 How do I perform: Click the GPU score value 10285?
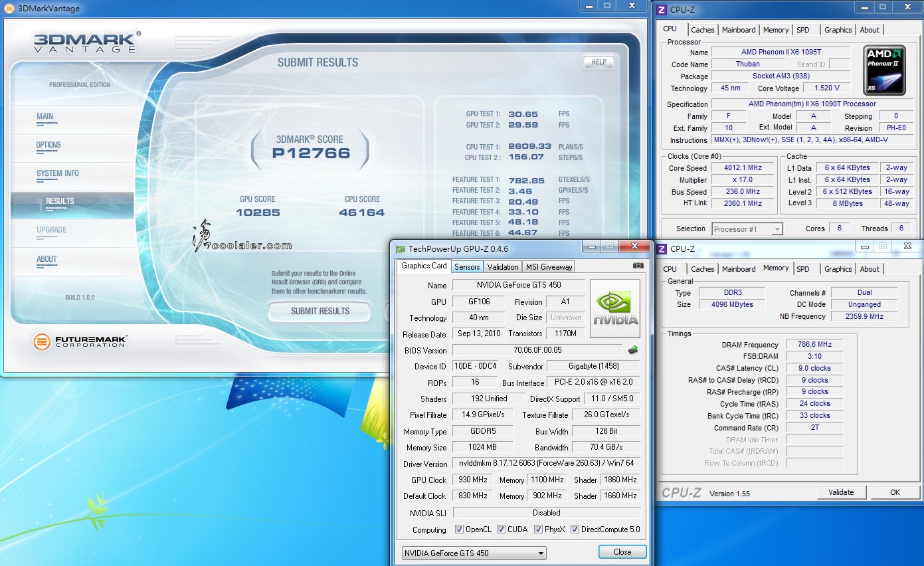258,213
